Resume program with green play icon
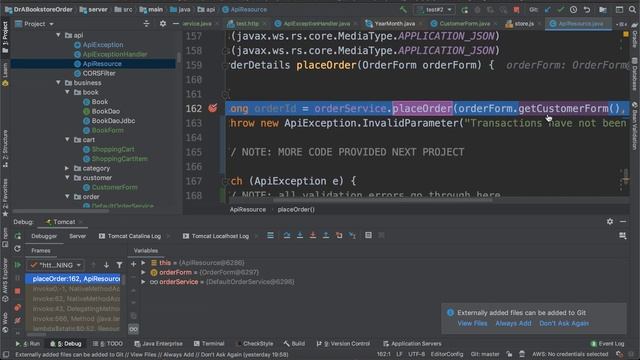The width and height of the screenshot is (640, 360). [18, 265]
